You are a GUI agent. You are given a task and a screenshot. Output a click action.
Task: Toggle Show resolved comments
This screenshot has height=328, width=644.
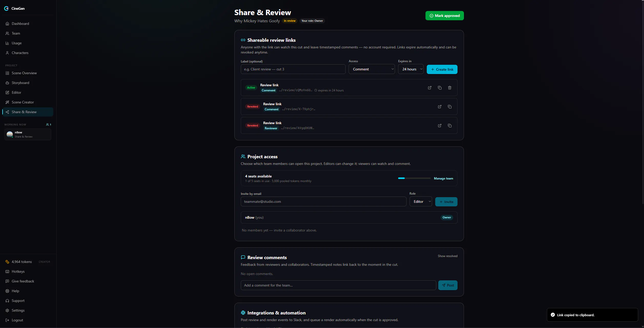[447, 256]
